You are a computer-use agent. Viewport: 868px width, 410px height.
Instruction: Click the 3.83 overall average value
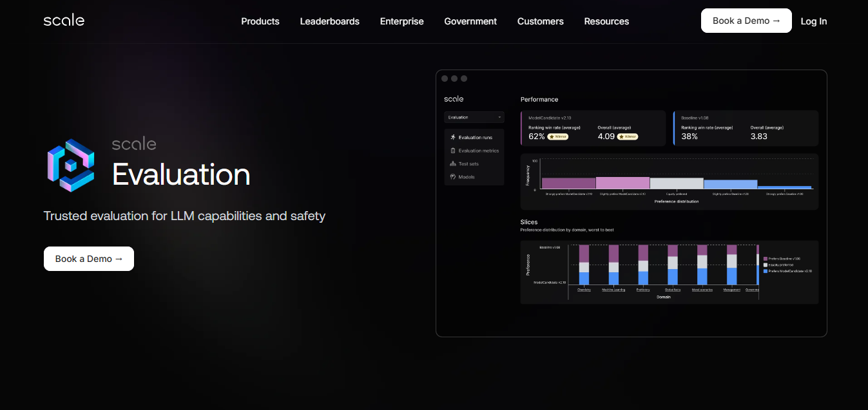[759, 136]
